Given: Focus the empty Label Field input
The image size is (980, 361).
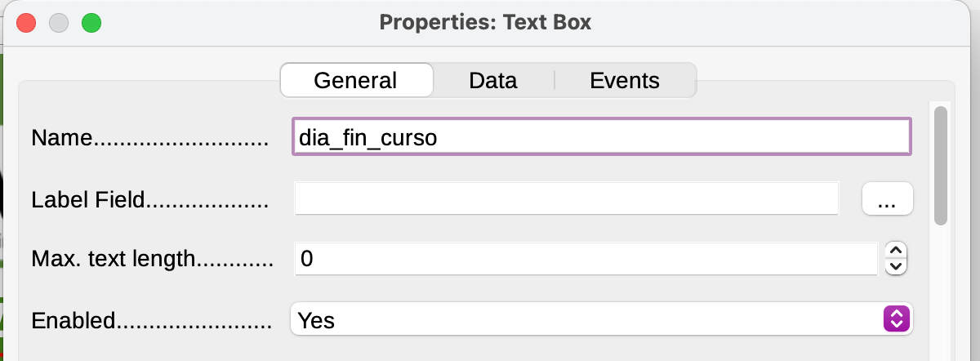Looking at the screenshot, I should tap(566, 198).
